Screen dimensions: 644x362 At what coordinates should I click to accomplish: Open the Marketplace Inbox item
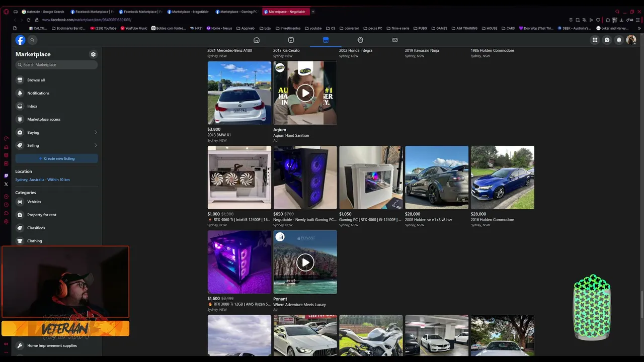56,106
